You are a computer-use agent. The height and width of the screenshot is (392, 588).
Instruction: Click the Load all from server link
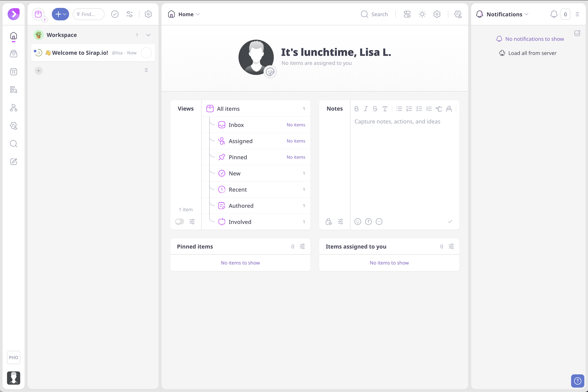[x=533, y=53]
